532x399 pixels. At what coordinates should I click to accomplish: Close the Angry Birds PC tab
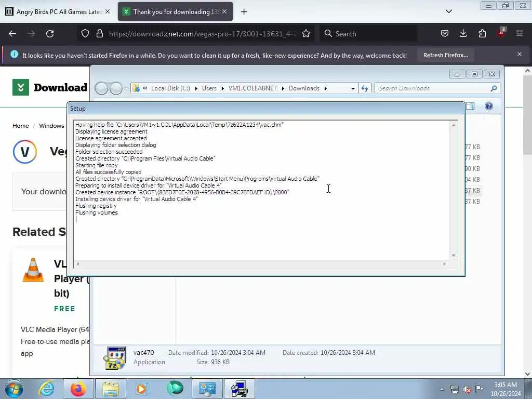click(x=108, y=11)
